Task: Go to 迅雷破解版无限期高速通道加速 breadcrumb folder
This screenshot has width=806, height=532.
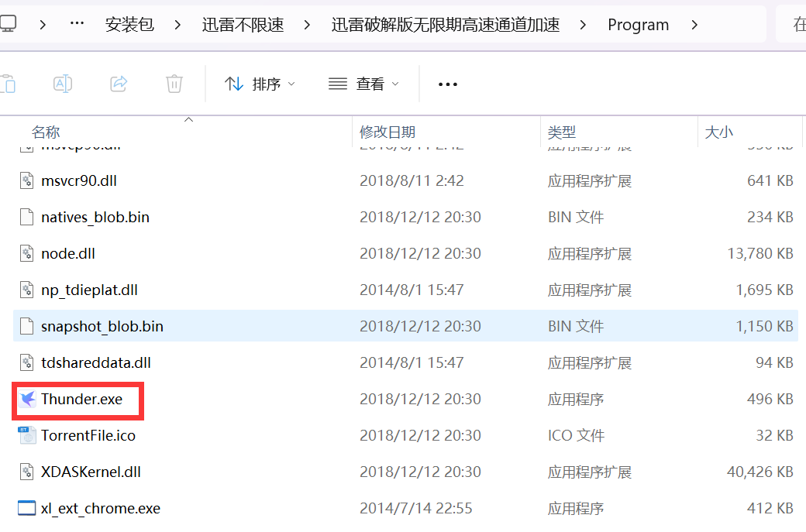Action: (x=445, y=24)
